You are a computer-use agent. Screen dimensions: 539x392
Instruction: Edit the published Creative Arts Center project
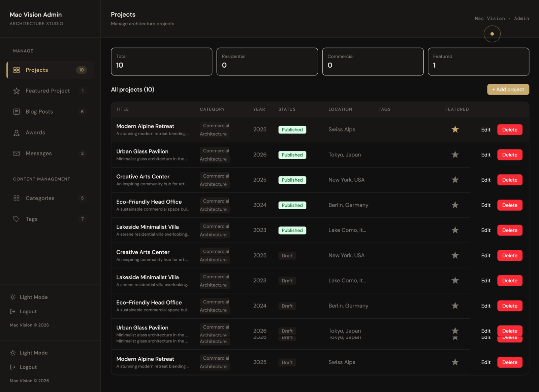(486, 180)
